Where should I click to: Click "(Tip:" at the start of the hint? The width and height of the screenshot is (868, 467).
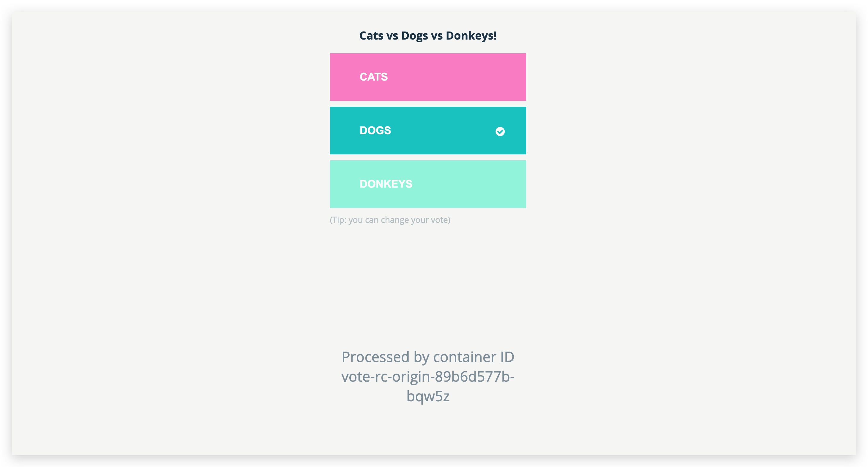(x=338, y=220)
